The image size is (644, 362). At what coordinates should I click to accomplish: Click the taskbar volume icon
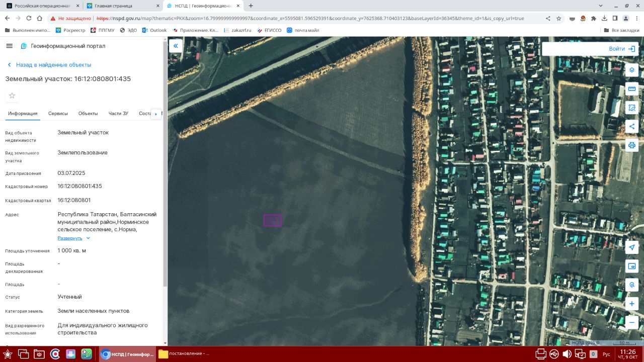click(x=567, y=354)
